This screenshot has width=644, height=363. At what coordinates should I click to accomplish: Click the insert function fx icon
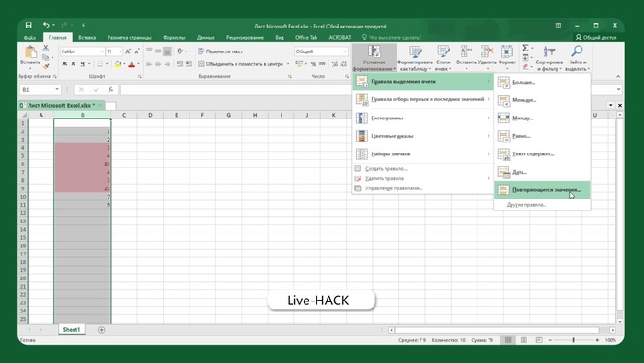110,89
